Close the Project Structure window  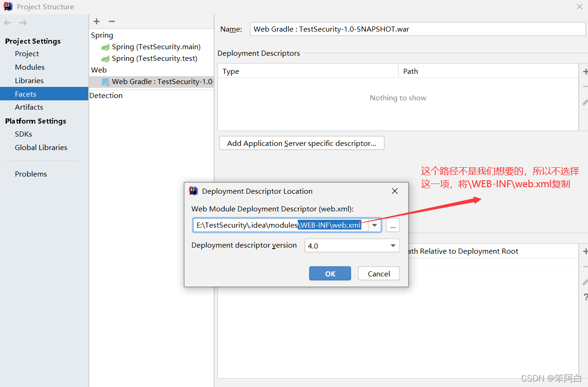[x=580, y=7]
